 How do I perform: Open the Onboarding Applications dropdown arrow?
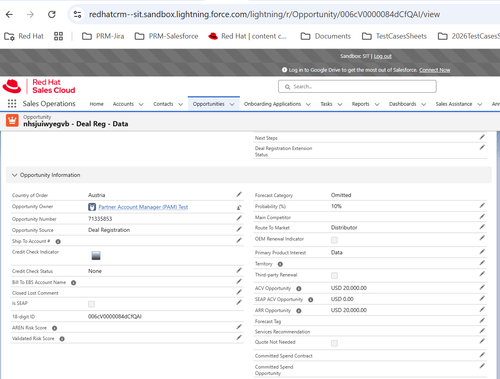308,104
